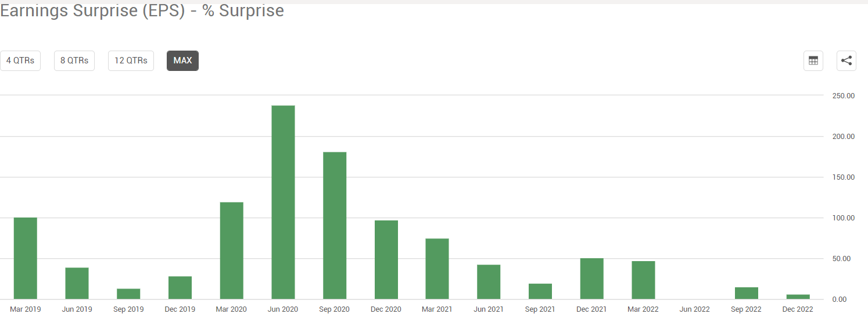Image resolution: width=868 pixels, height=328 pixels.
Task: Click the Jun 2019 bar
Action: click(77, 283)
